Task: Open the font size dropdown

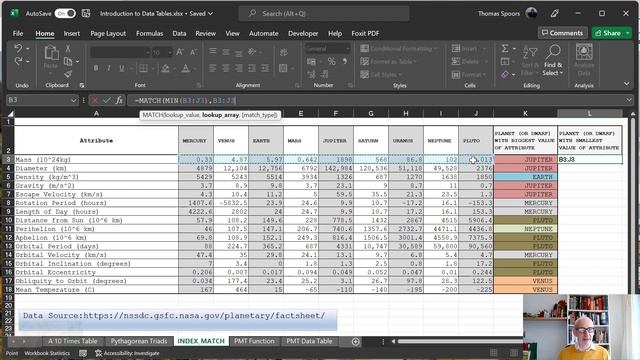Action: pyautogui.click(x=170, y=52)
